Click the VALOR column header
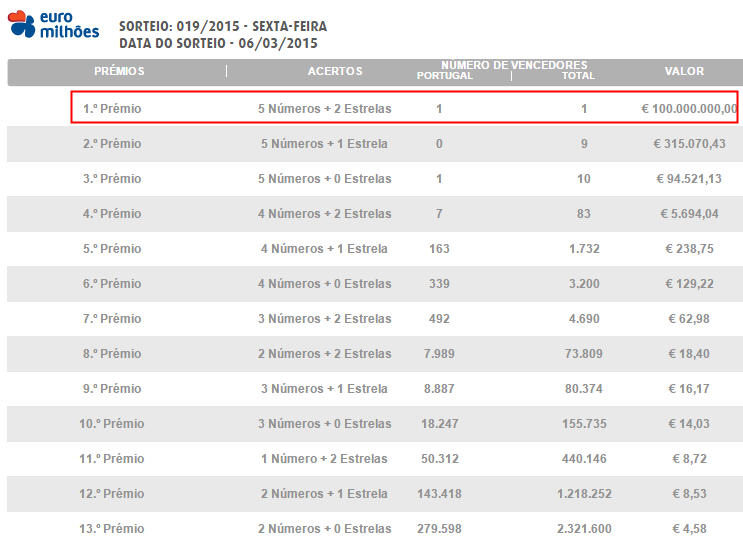The width and height of the screenshot is (743, 549). 684,71
